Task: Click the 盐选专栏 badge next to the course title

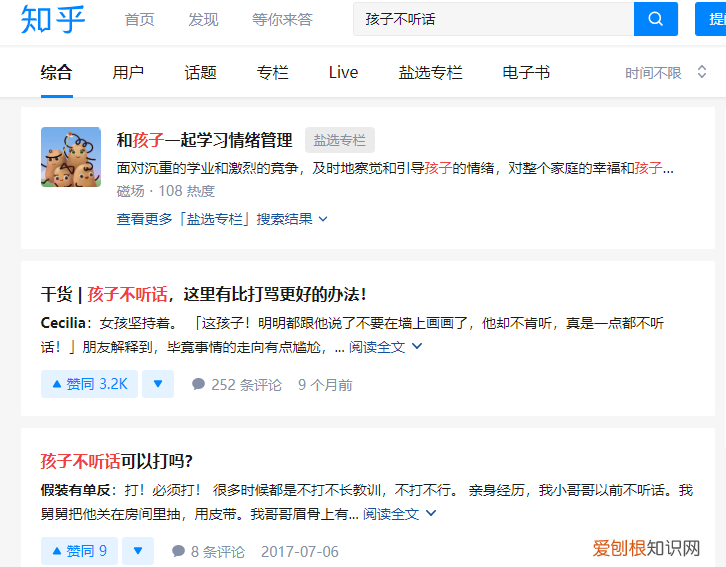Action: click(x=340, y=140)
